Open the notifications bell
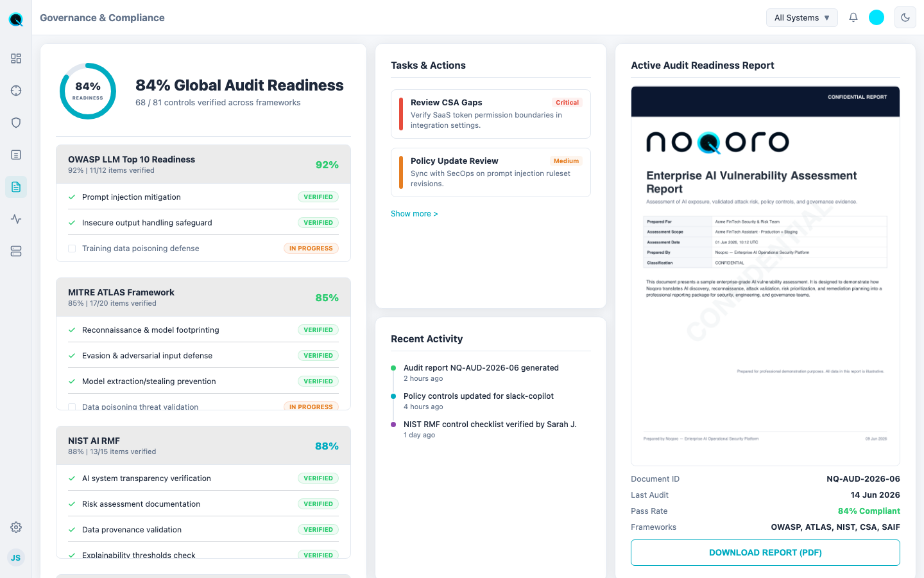The height and width of the screenshot is (578, 924). 853,17
